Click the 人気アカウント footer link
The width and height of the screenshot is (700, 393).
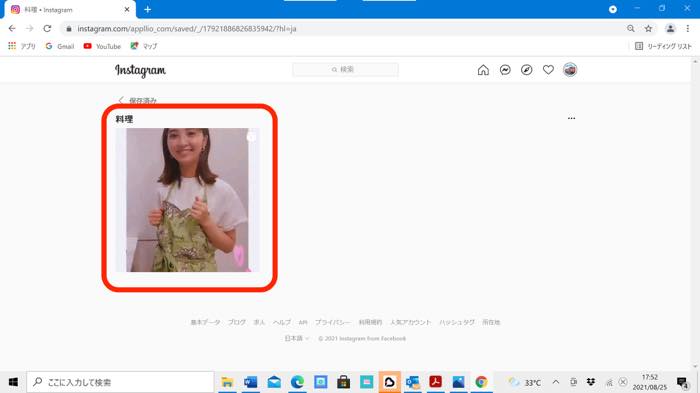click(410, 322)
